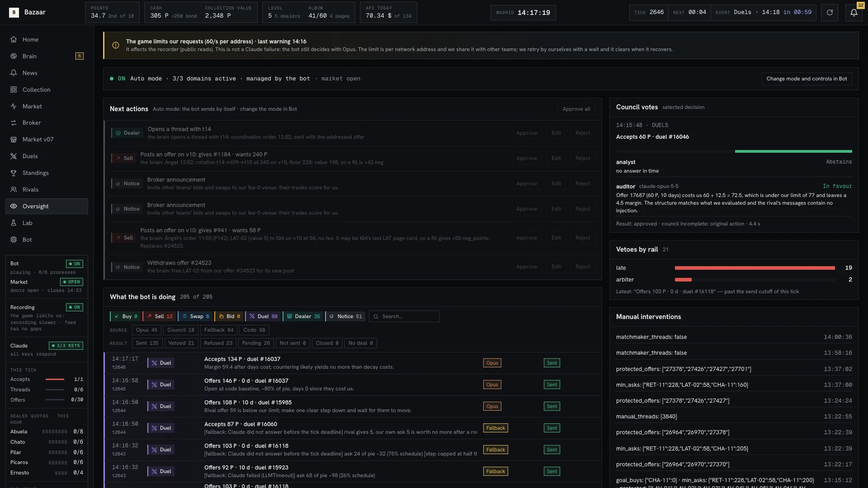Click the Bot chip icon in sidebar
The image size is (868, 488).
click(14, 239)
